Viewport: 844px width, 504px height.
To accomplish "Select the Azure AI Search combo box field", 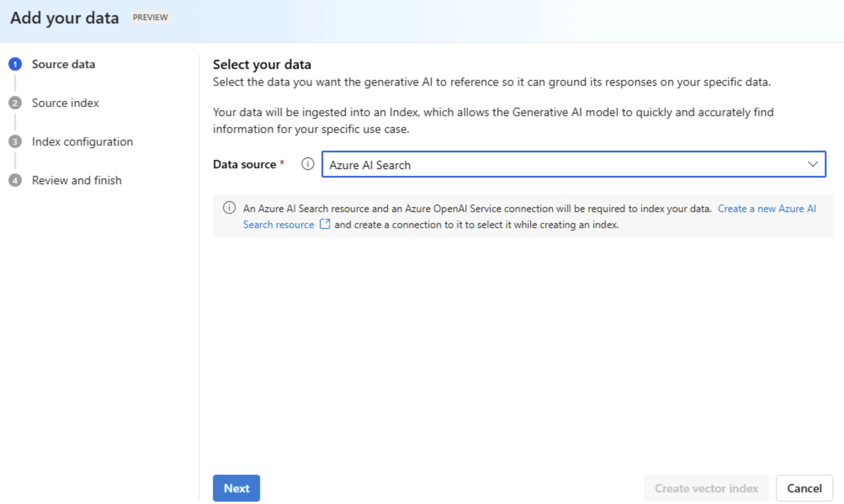I will 574,164.
